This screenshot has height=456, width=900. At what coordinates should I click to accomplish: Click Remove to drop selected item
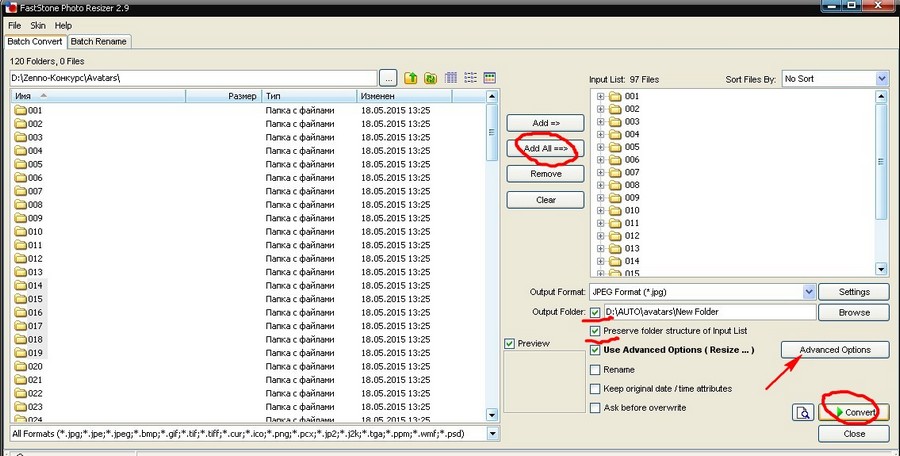(545, 173)
